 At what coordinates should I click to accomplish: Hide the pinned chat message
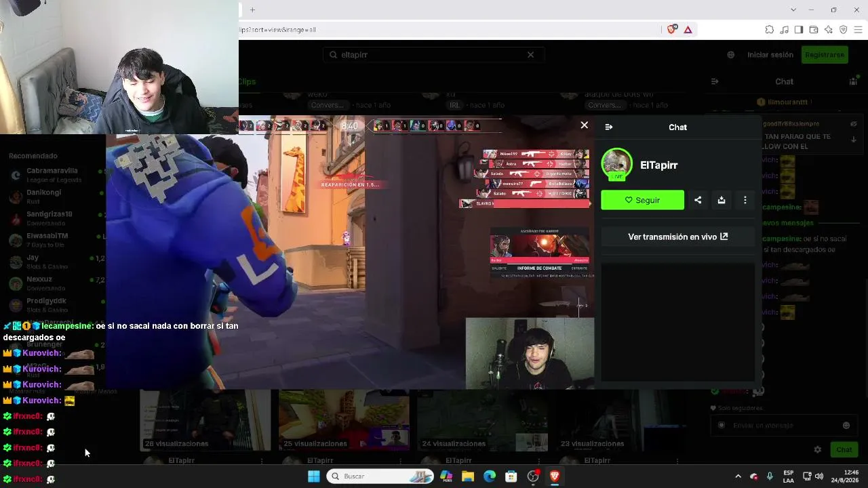coord(854,124)
